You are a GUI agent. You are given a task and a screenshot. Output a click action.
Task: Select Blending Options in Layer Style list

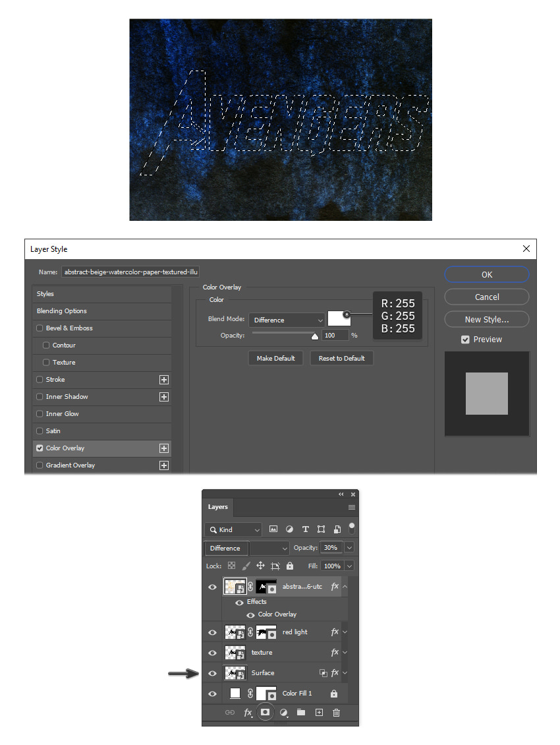[x=101, y=311]
